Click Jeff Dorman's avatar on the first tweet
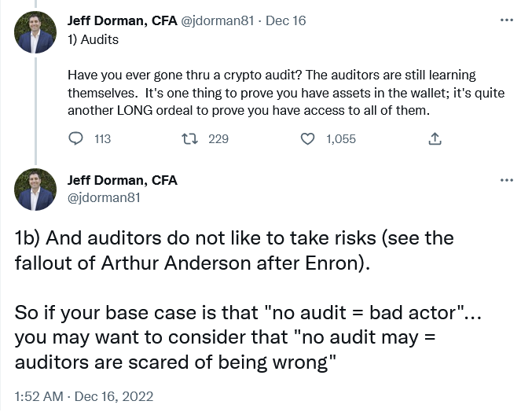Image resolution: width=532 pixels, height=412 pixels. click(x=35, y=32)
